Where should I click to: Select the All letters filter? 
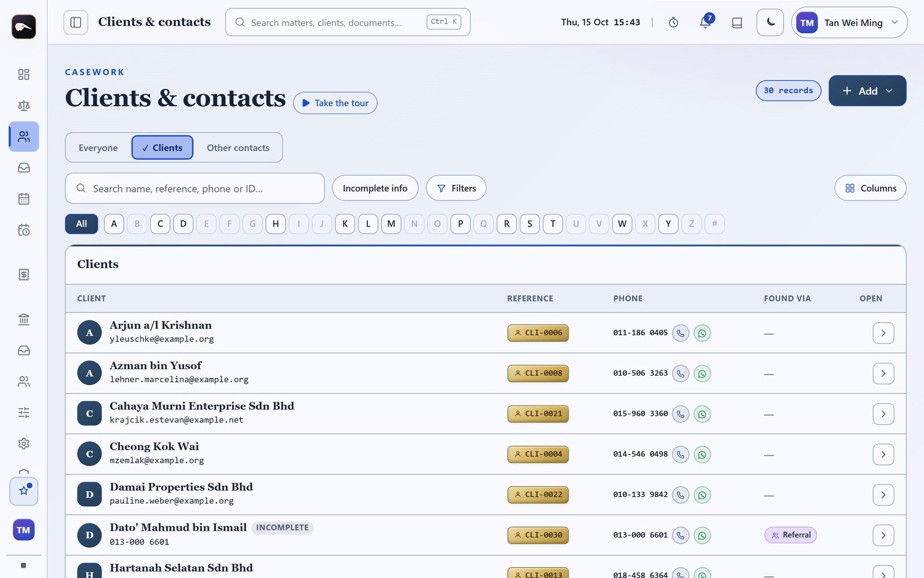pos(81,224)
